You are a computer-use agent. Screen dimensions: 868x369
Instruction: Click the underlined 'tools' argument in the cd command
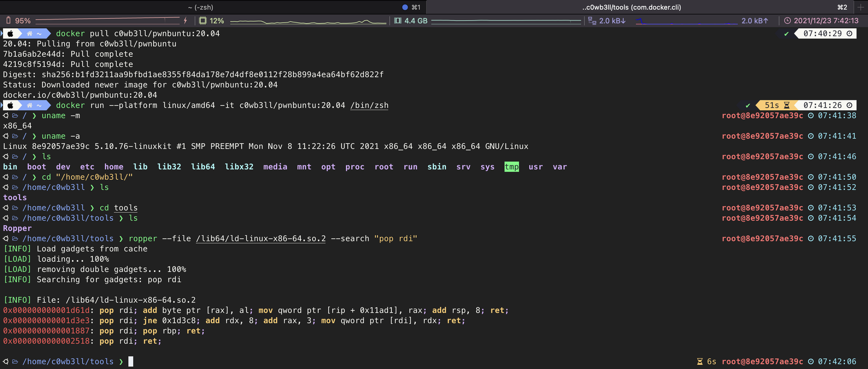click(126, 208)
